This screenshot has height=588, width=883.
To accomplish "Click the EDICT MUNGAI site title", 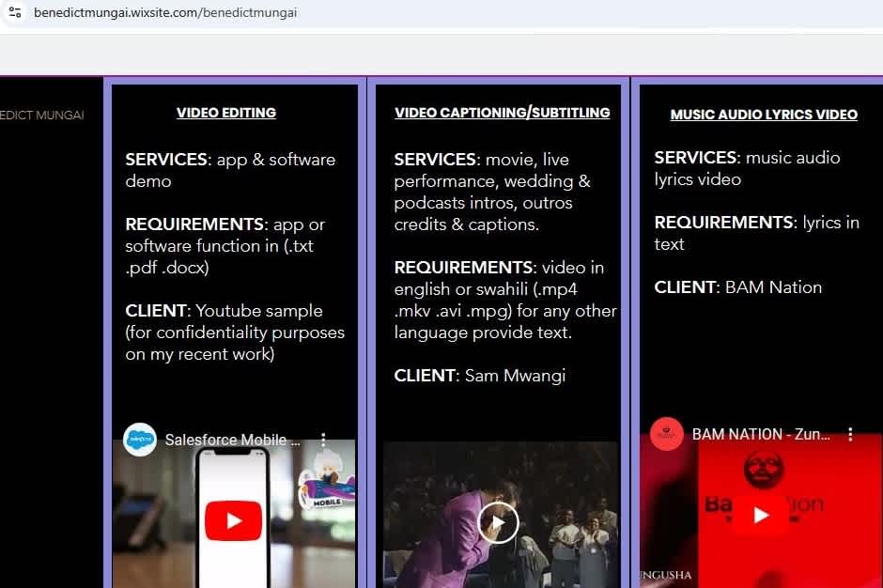I will [x=42, y=116].
